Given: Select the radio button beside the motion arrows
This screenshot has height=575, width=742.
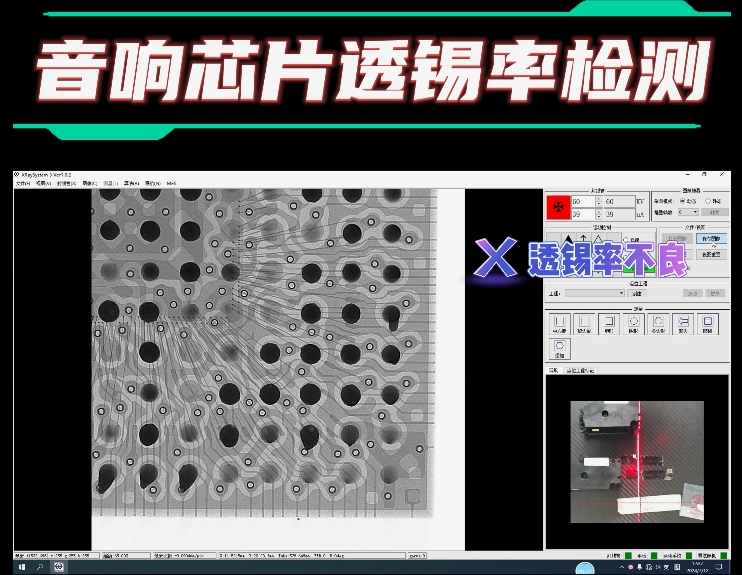Looking at the screenshot, I should [626, 240].
